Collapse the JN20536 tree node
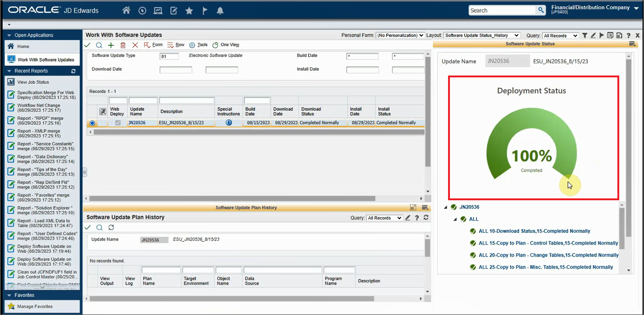Viewport: 644px width, 315px height. click(445, 207)
